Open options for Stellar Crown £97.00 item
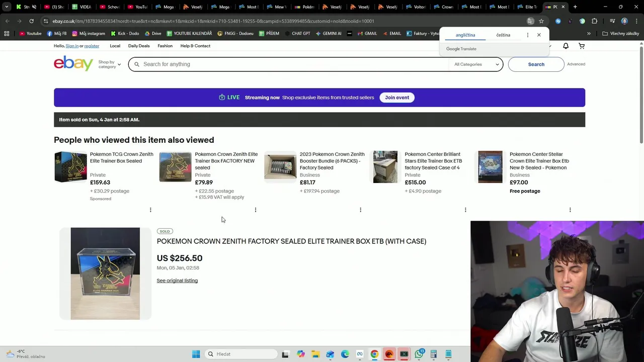The image size is (644, 362). pyautogui.click(x=570, y=210)
